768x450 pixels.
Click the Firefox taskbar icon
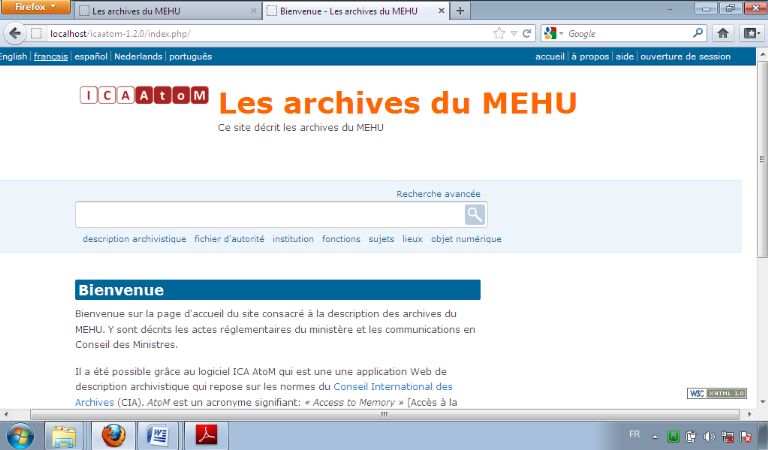point(114,435)
